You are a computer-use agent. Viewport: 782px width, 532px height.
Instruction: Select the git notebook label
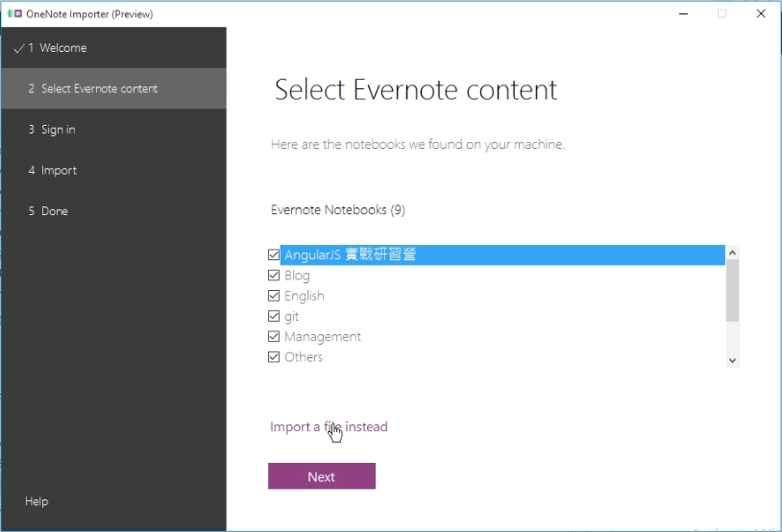(292, 316)
